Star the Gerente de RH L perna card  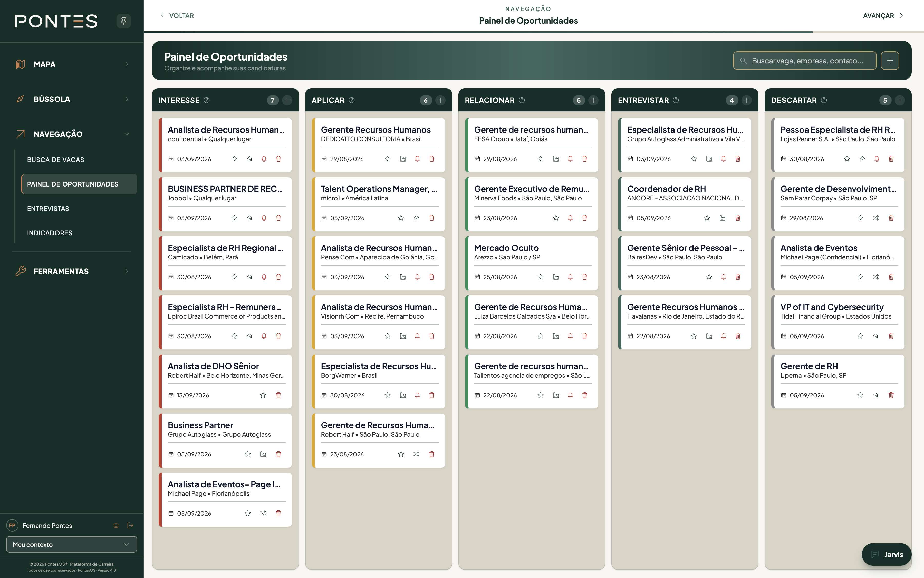860,395
